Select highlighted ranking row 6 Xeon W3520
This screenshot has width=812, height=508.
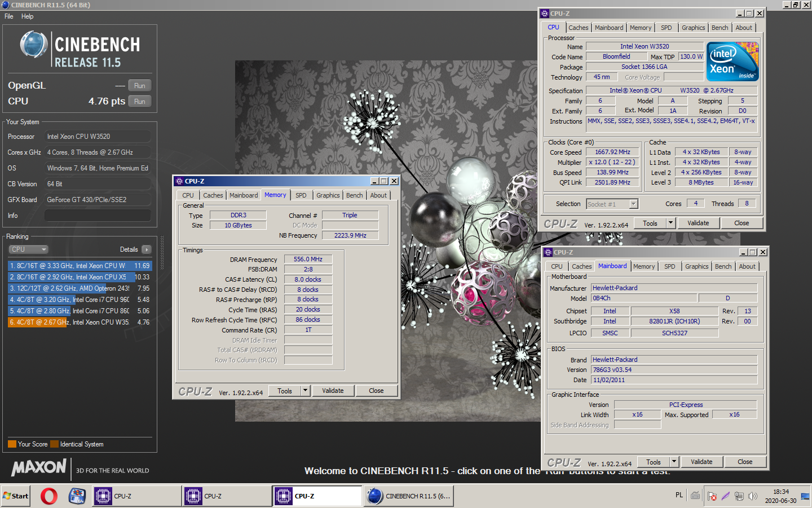pos(80,322)
